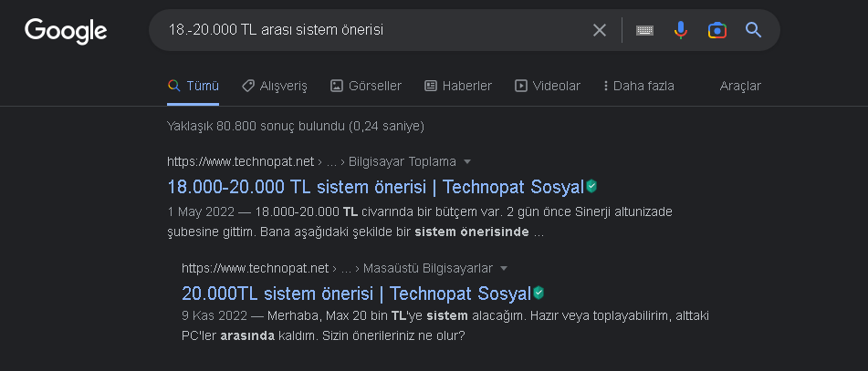The width and height of the screenshot is (868, 371).
Task: Open the Daha fazla menu
Action: click(x=638, y=86)
